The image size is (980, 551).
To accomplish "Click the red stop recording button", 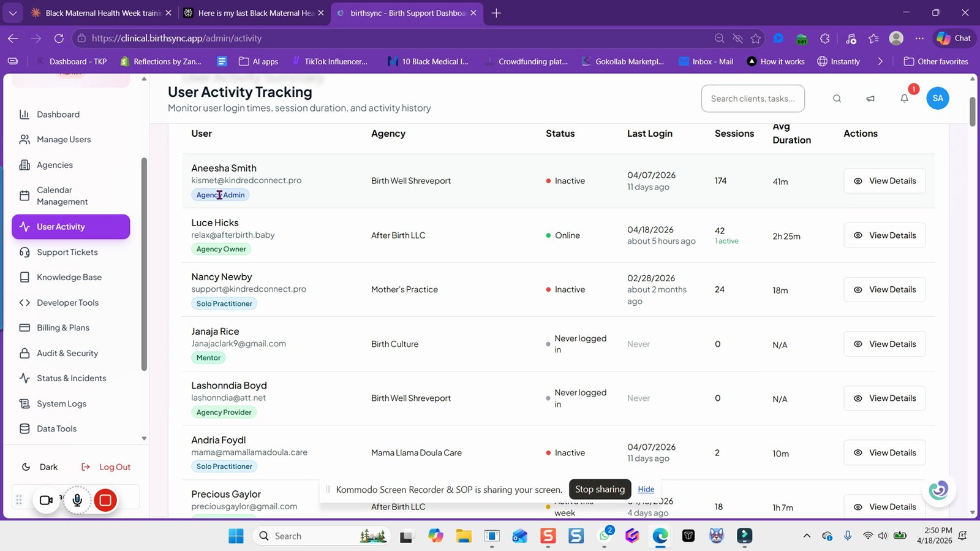I will click(105, 500).
